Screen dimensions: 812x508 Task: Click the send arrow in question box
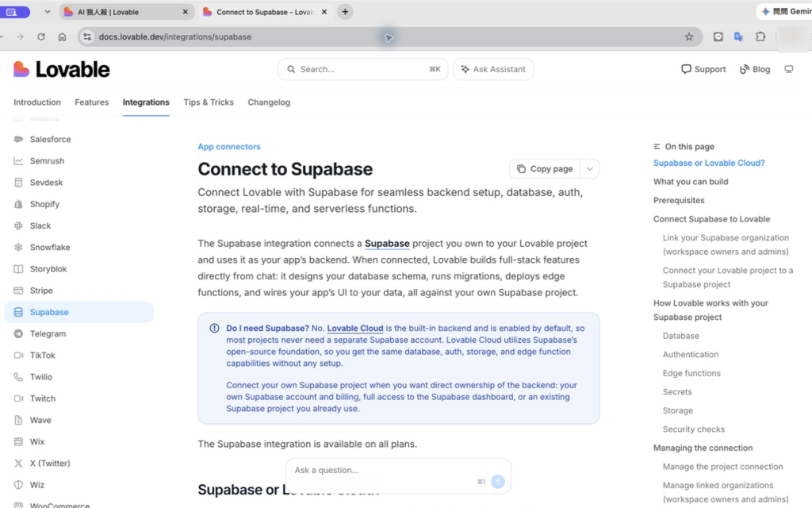(498, 482)
